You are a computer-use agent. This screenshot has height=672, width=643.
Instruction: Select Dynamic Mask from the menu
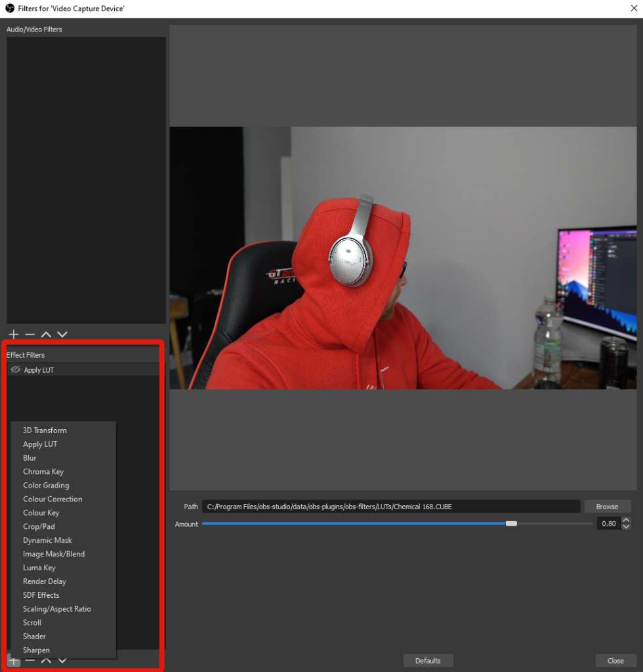47,540
